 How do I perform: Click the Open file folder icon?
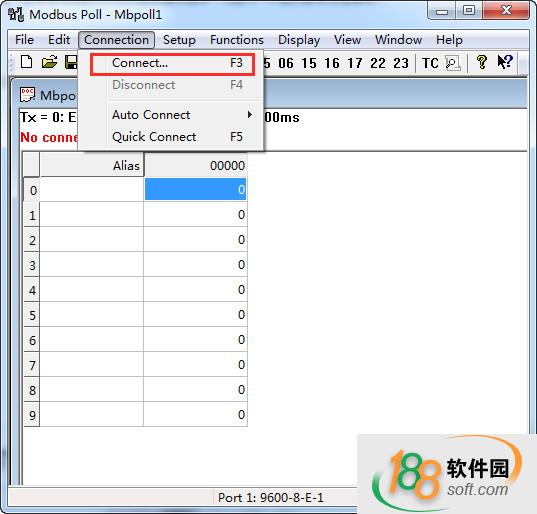coord(49,62)
